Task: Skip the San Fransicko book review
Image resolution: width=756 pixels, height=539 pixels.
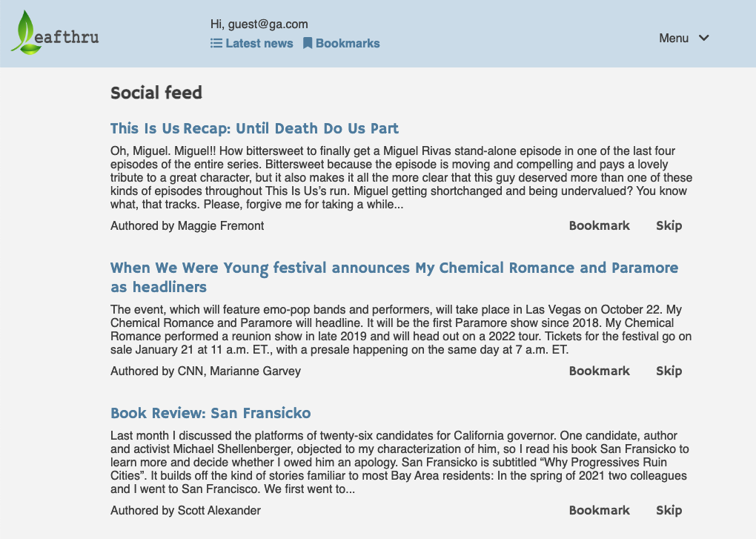Action: pos(669,510)
